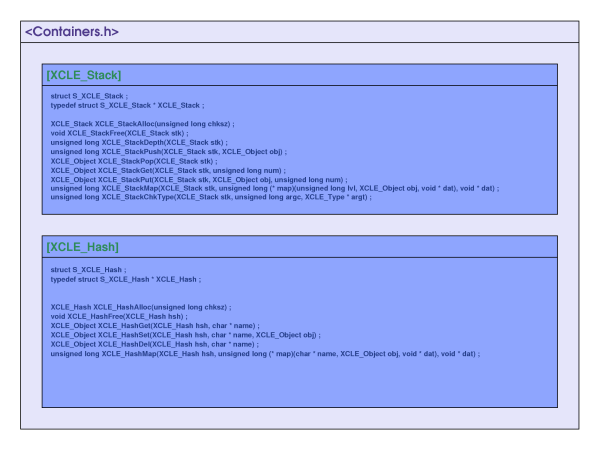Screen dimensions: 600x450
Task: Select the XCLE_HashAlloc function line
Action: coord(141,307)
